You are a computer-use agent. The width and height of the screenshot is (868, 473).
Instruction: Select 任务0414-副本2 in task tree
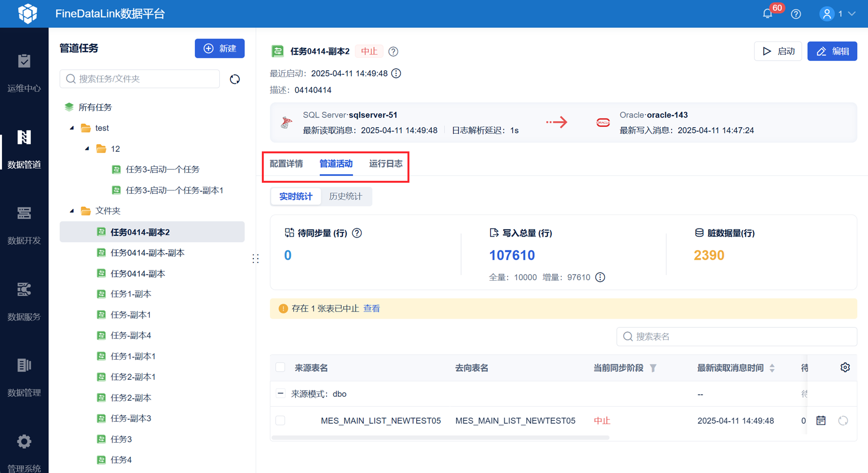(152, 232)
